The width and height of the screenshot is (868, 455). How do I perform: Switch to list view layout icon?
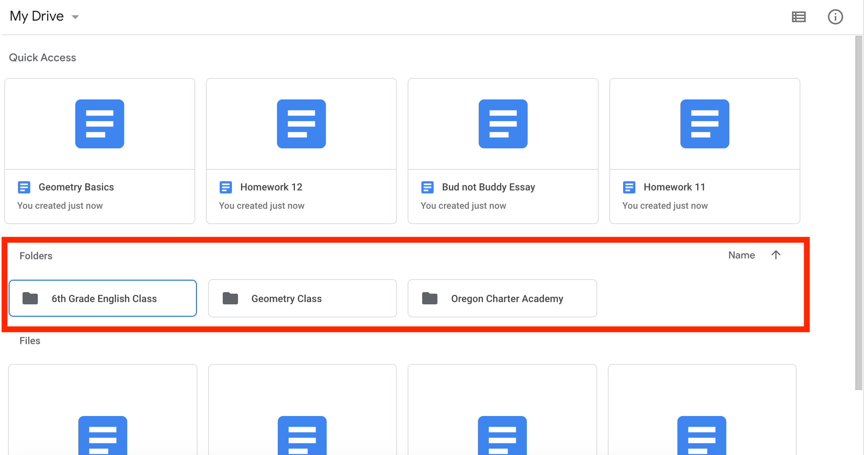(799, 17)
